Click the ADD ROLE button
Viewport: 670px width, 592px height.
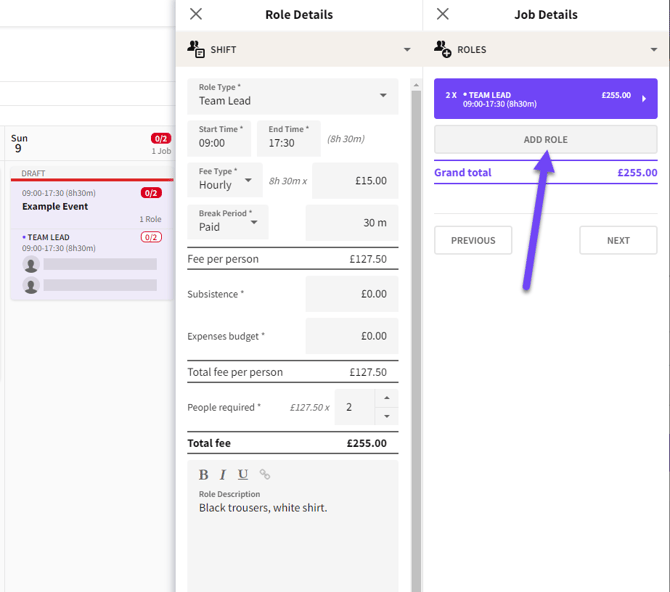(x=546, y=139)
